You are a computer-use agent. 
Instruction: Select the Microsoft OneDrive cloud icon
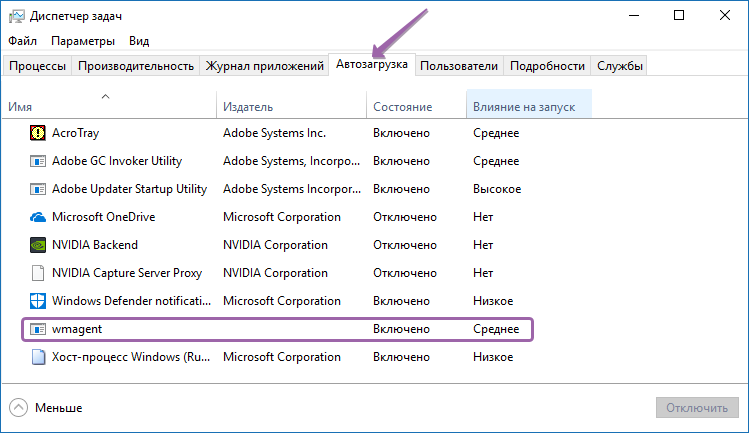click(38, 216)
